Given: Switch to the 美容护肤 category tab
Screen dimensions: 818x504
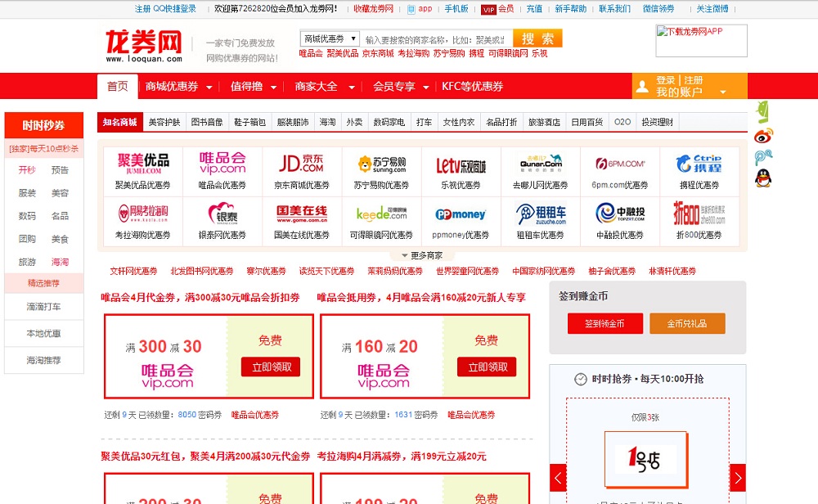Looking at the screenshot, I should tap(164, 122).
